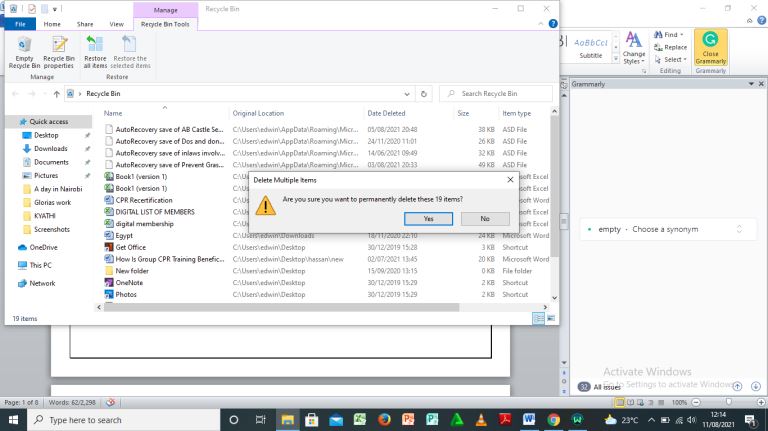The image size is (768, 431).
Task: Switch to details view in Explorer
Action: [x=538, y=318]
